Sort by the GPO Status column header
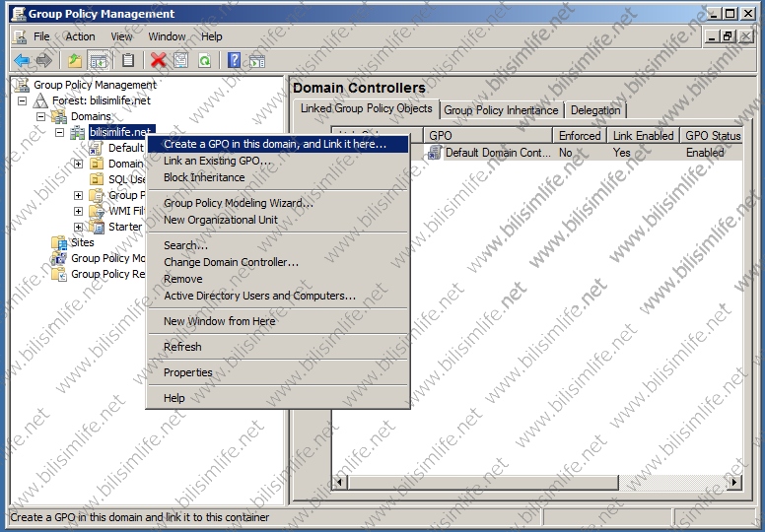The image size is (765, 532). click(x=712, y=136)
